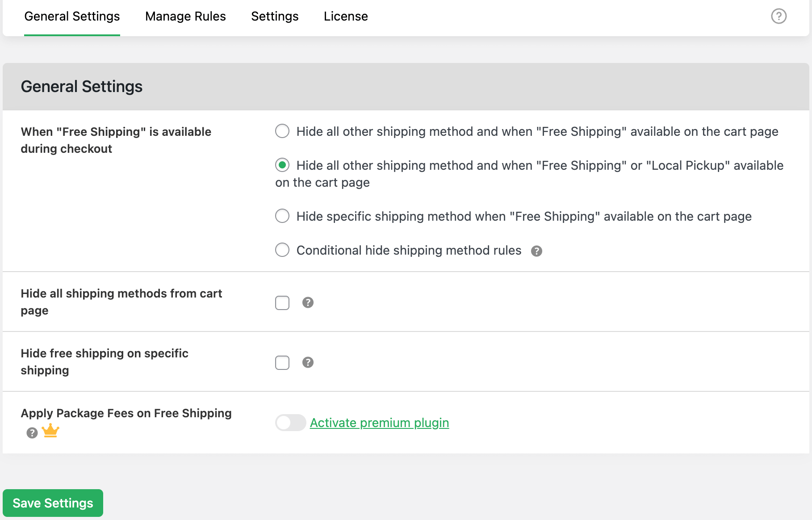Click help icon beside Conditional hide shipping rules
This screenshot has width=812, height=520.
[x=536, y=251]
